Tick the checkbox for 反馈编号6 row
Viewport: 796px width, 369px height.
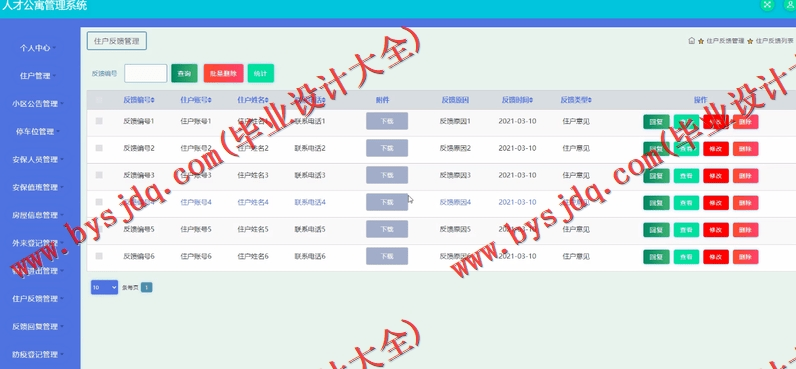(99, 256)
